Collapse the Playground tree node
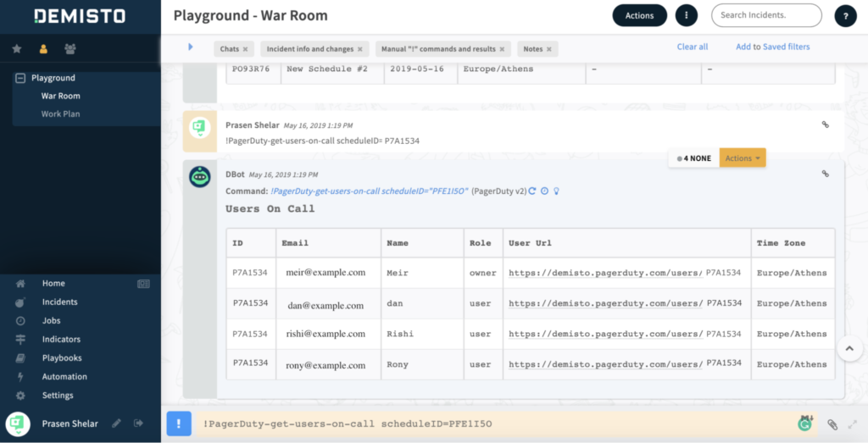The width and height of the screenshot is (868, 443). [x=20, y=78]
